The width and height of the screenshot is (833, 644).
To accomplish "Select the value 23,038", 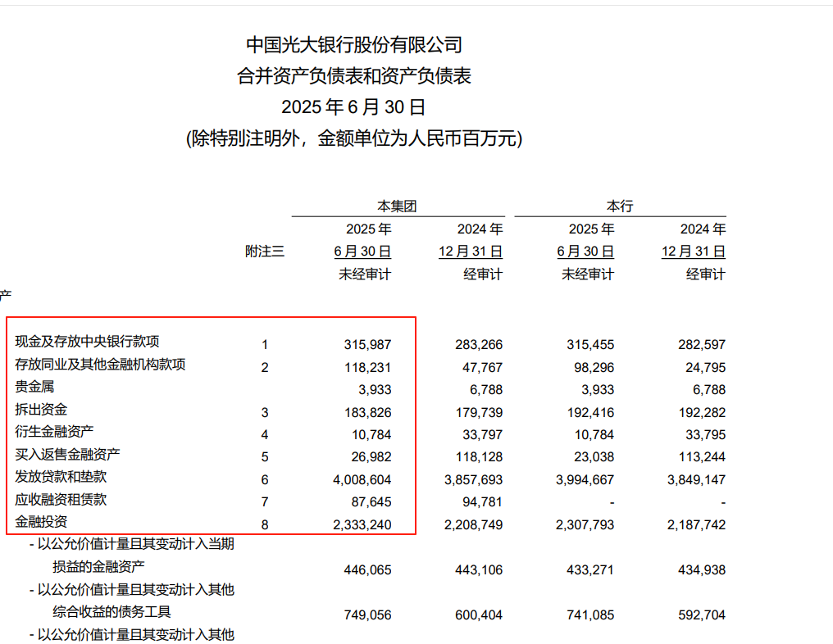I will (594, 457).
